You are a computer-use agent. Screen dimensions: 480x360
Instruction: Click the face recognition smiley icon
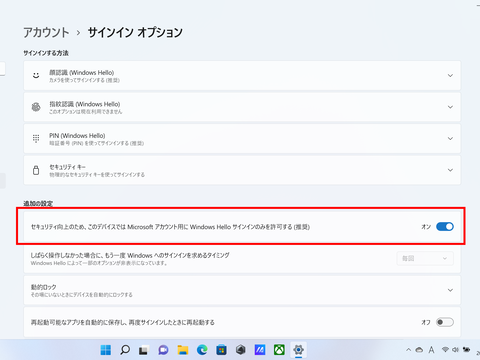(36, 75)
